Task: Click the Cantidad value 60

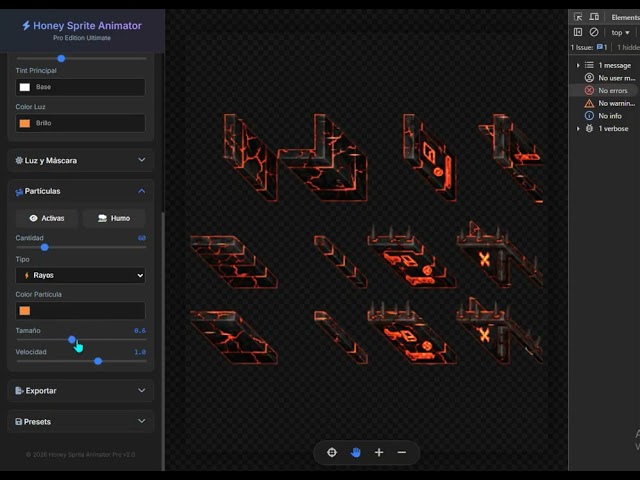Action: pos(142,238)
